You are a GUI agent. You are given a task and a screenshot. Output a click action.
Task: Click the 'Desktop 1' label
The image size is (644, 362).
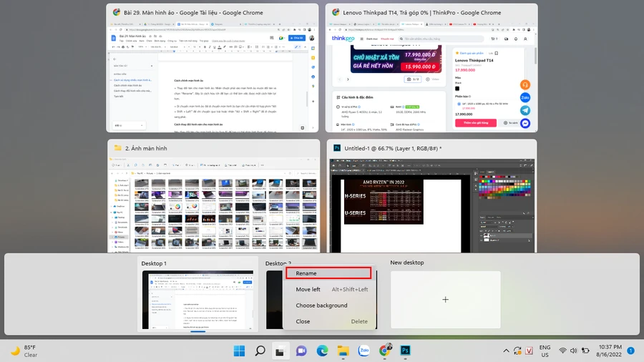click(x=154, y=263)
